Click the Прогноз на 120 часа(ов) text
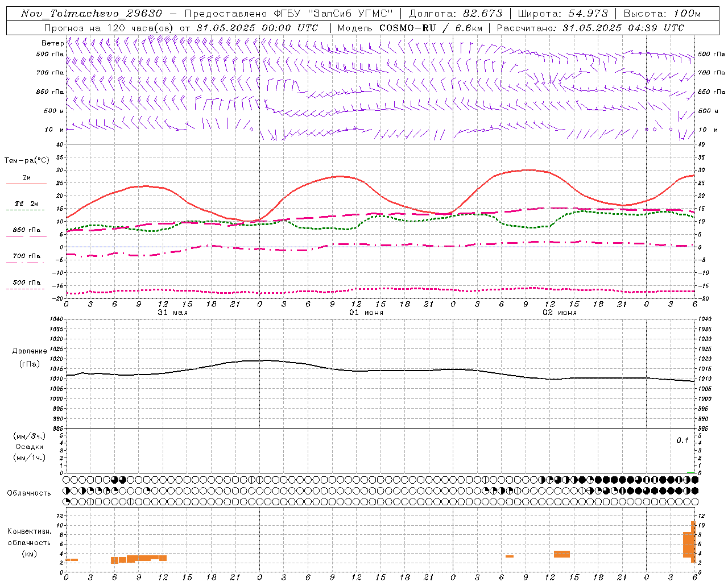Image resolution: width=728 pixels, height=582 pixels. pyautogui.click(x=109, y=28)
